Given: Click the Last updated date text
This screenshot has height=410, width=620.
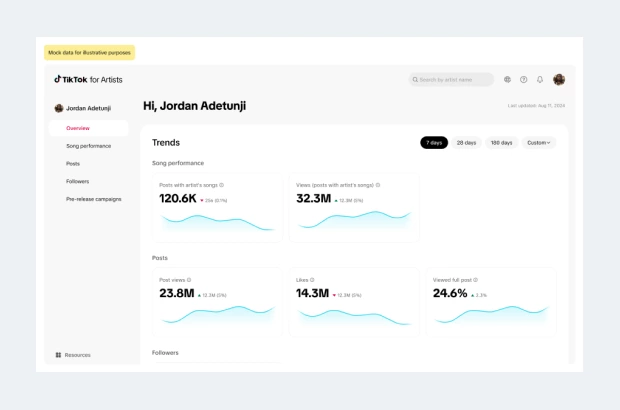Looking at the screenshot, I should pos(536,106).
